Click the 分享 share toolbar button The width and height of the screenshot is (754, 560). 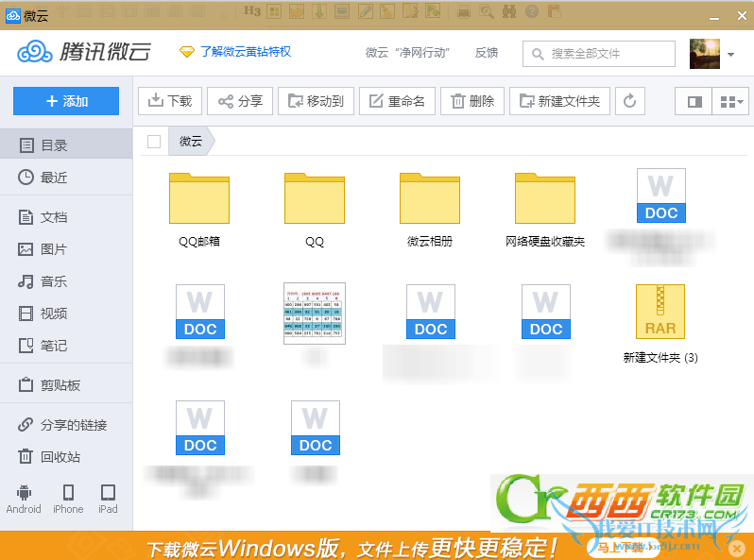[240, 101]
